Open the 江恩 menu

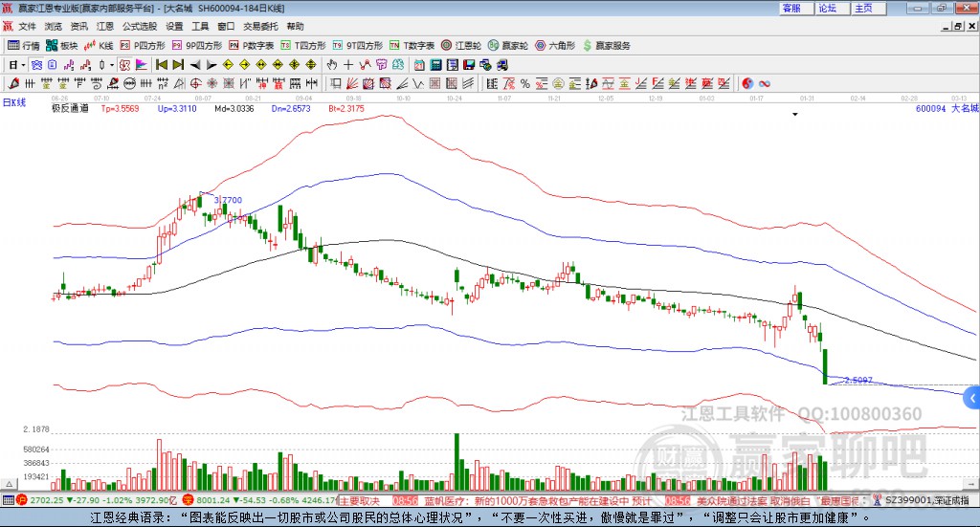(x=105, y=26)
